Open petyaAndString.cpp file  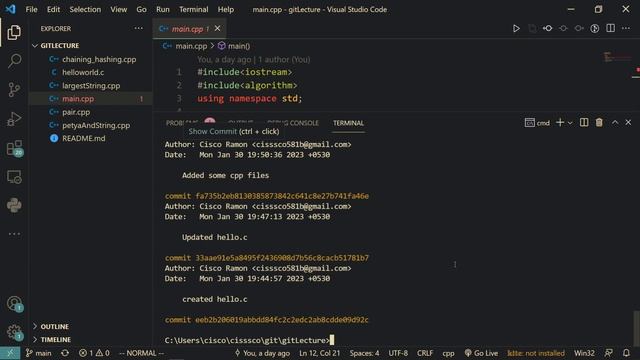(x=96, y=125)
